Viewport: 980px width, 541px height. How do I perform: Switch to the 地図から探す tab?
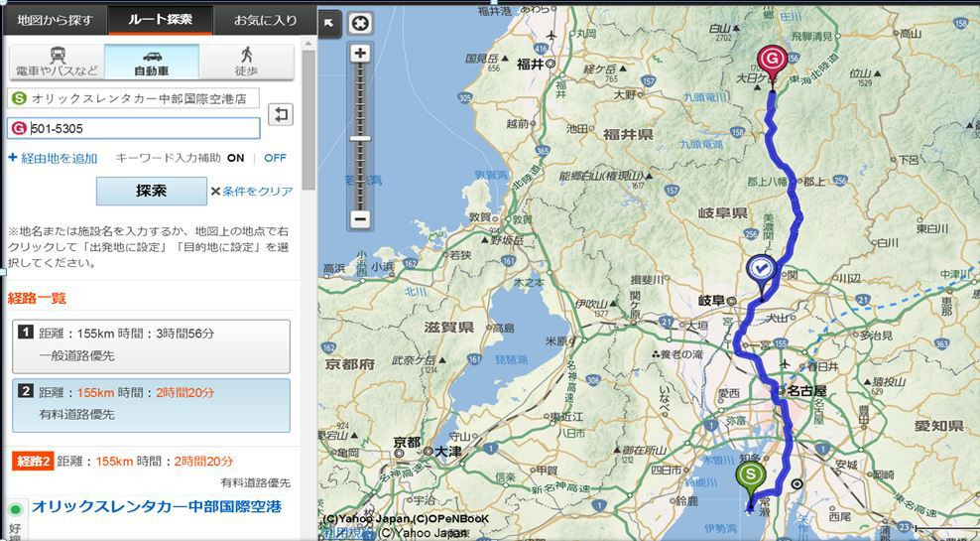coord(55,20)
